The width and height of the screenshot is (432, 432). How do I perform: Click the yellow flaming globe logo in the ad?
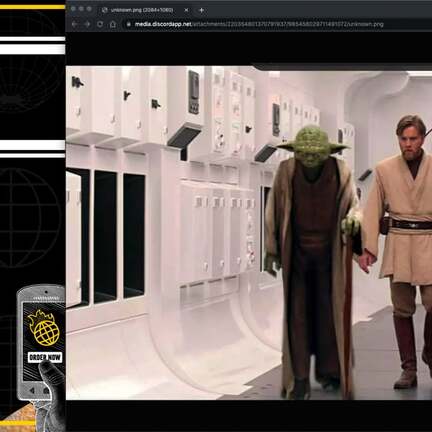coord(44,328)
